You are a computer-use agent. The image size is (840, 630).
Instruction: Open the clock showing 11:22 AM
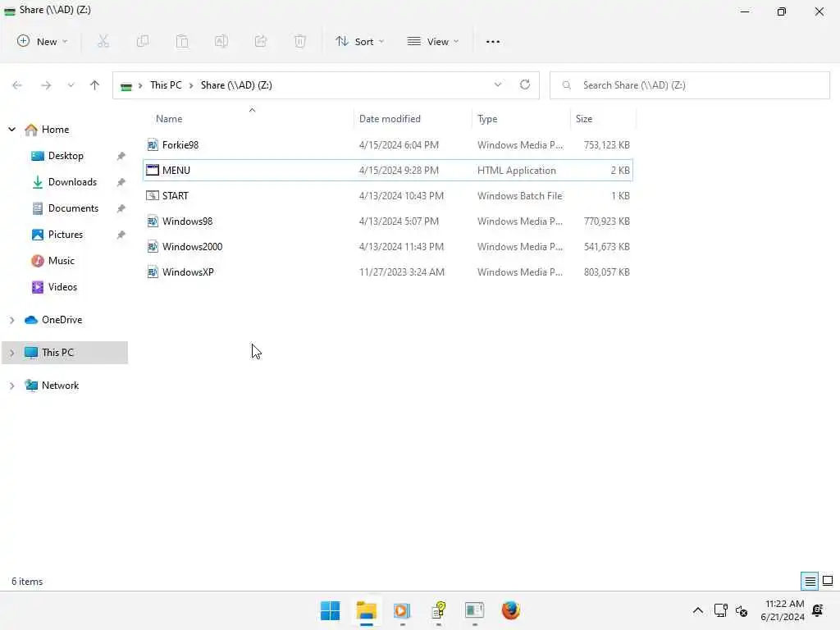point(782,610)
